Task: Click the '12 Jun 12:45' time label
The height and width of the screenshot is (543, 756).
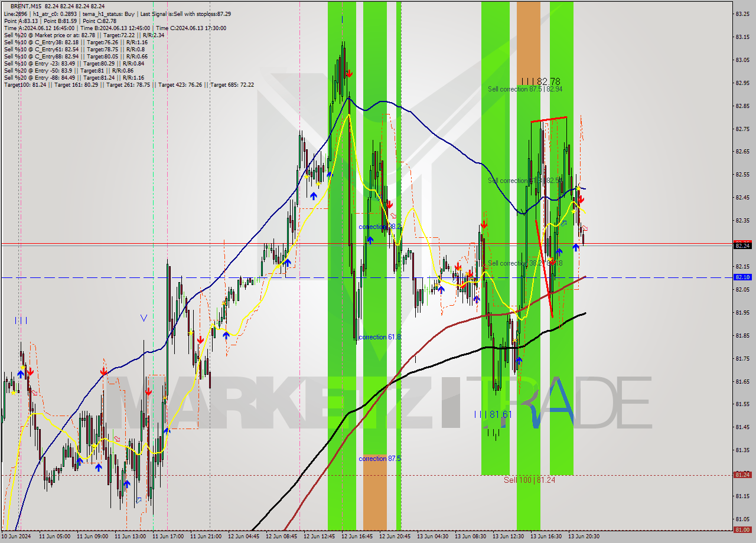Action: (318, 537)
